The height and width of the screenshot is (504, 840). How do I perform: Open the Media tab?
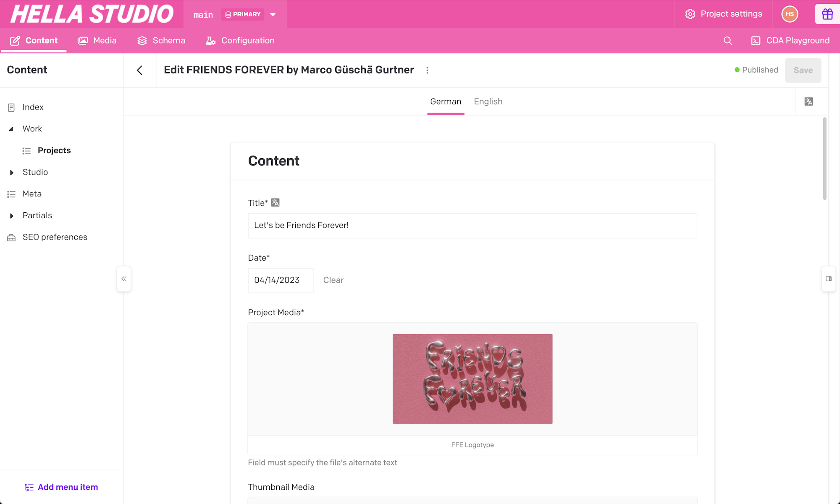pos(97,41)
